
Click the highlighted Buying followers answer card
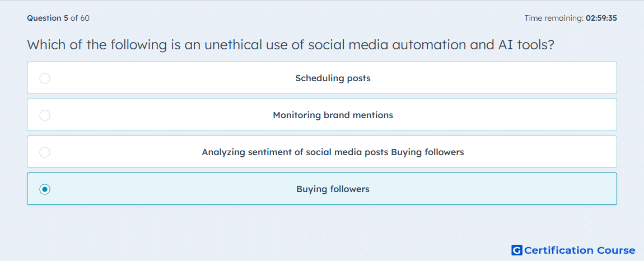[322, 189]
